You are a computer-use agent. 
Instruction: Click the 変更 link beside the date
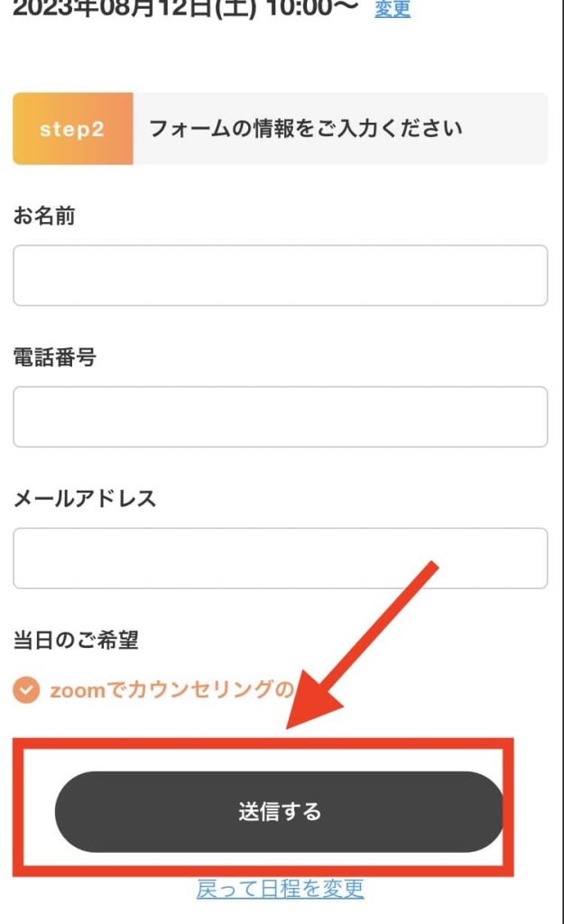pos(393,10)
